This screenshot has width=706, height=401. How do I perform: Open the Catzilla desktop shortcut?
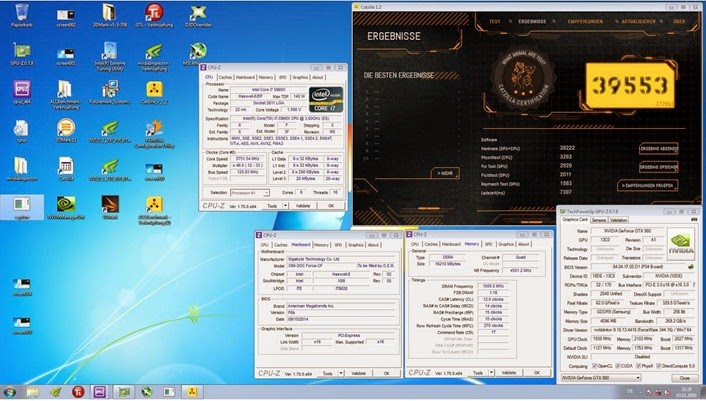154,89
